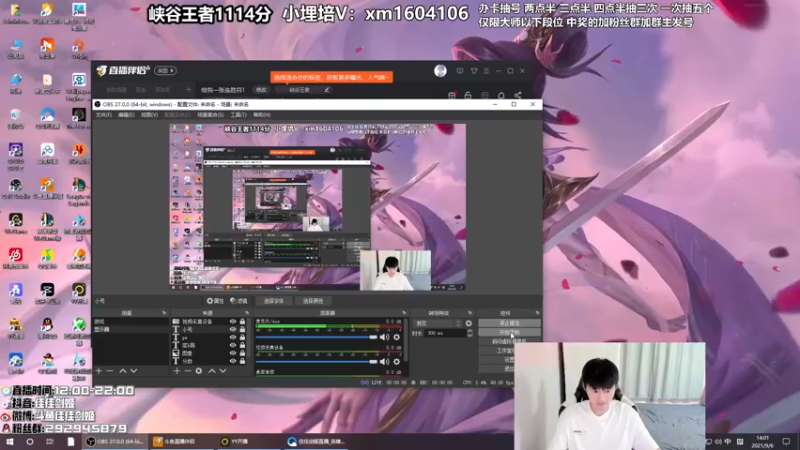Toggle lock on 分数 text source
800x450 pixels.
tap(242, 361)
